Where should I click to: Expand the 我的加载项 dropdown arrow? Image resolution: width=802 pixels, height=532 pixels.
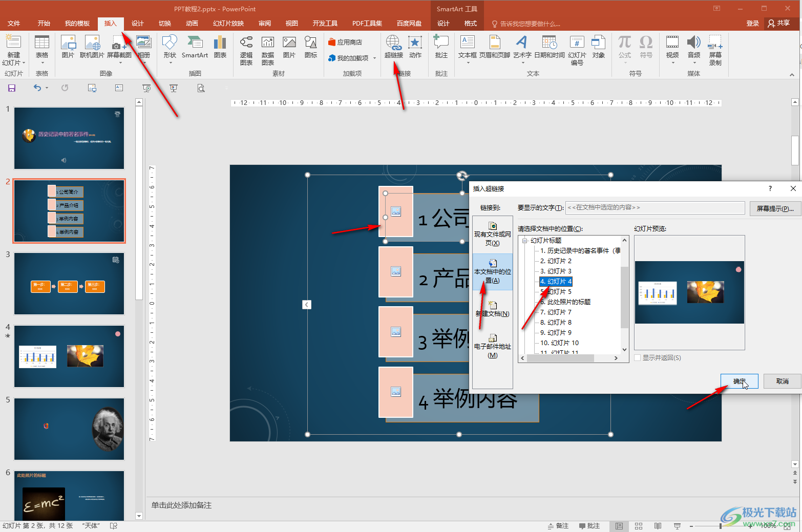(x=375, y=58)
